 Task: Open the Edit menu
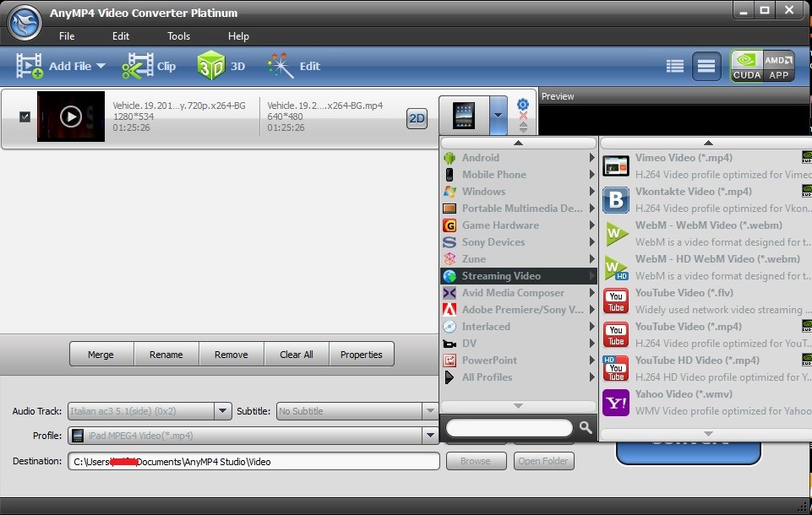tap(121, 36)
